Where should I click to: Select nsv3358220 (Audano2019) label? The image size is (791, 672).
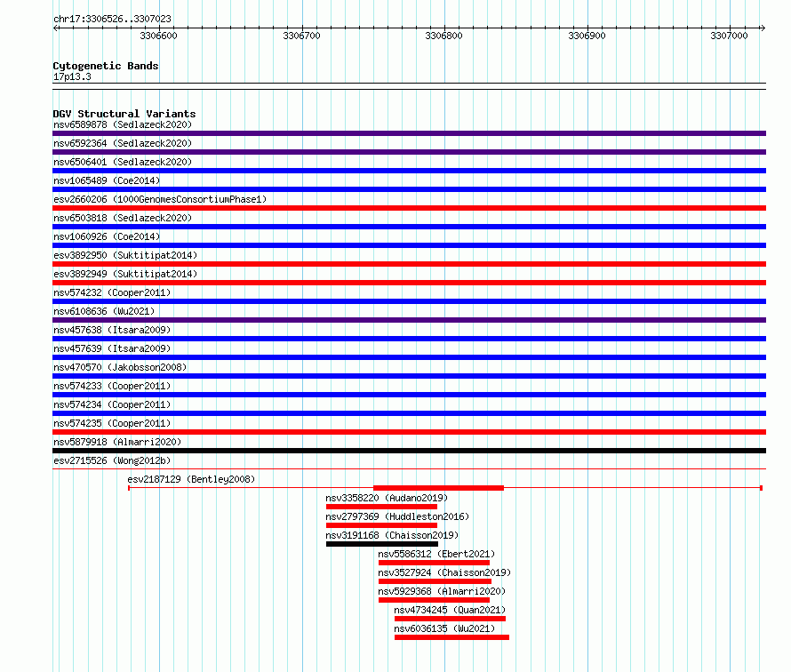click(387, 498)
